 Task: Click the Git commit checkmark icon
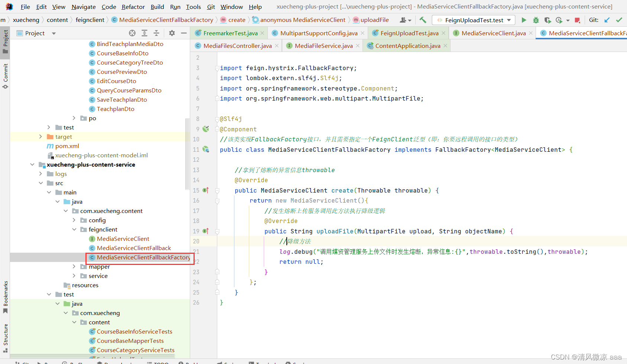619,20
